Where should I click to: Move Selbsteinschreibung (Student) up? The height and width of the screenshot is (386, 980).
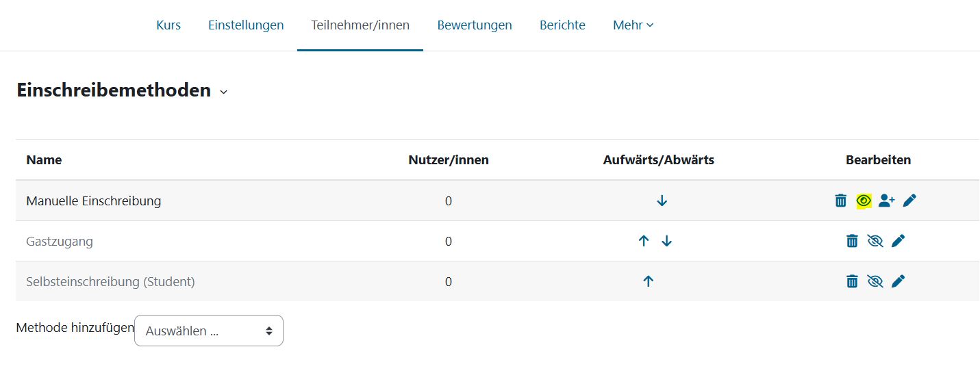649,281
